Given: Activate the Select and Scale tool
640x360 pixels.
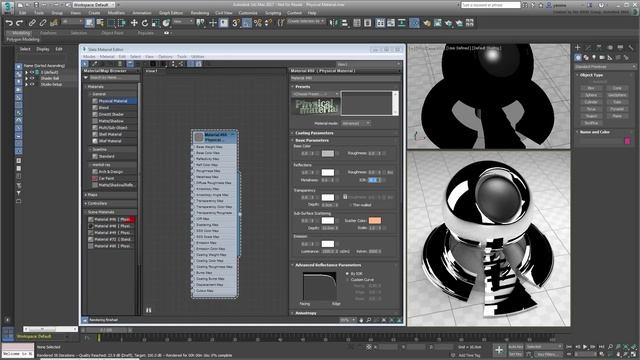Looking at the screenshot, I should click(x=156, y=23).
